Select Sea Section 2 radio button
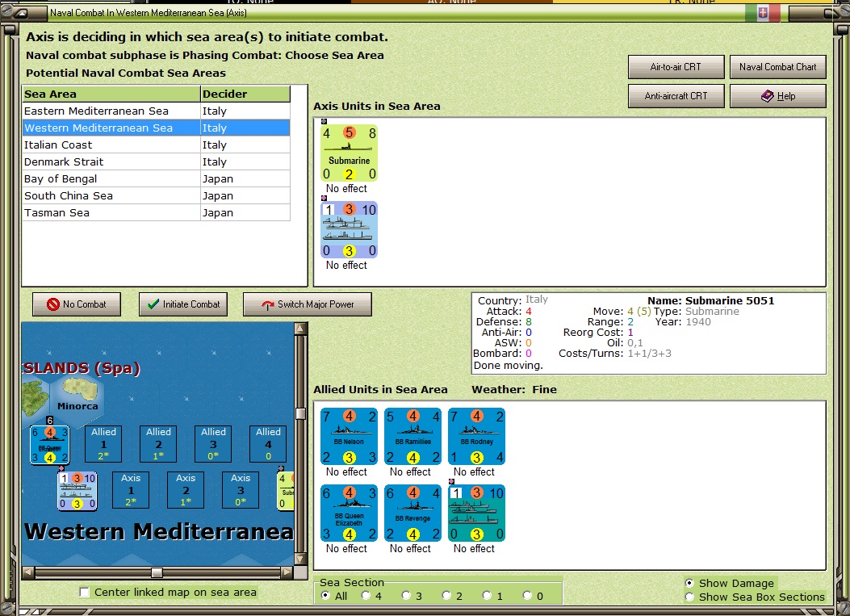The height and width of the screenshot is (616, 850). [446, 595]
